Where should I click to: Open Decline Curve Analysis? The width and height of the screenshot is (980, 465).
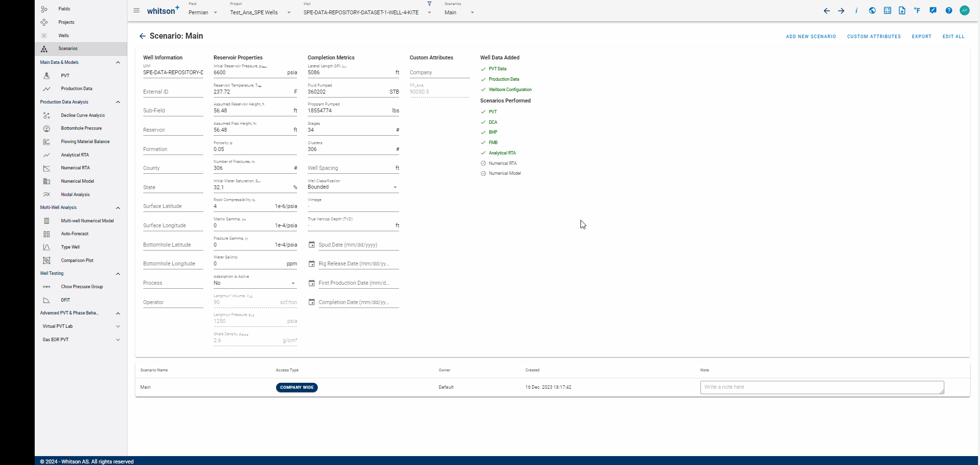(81, 115)
